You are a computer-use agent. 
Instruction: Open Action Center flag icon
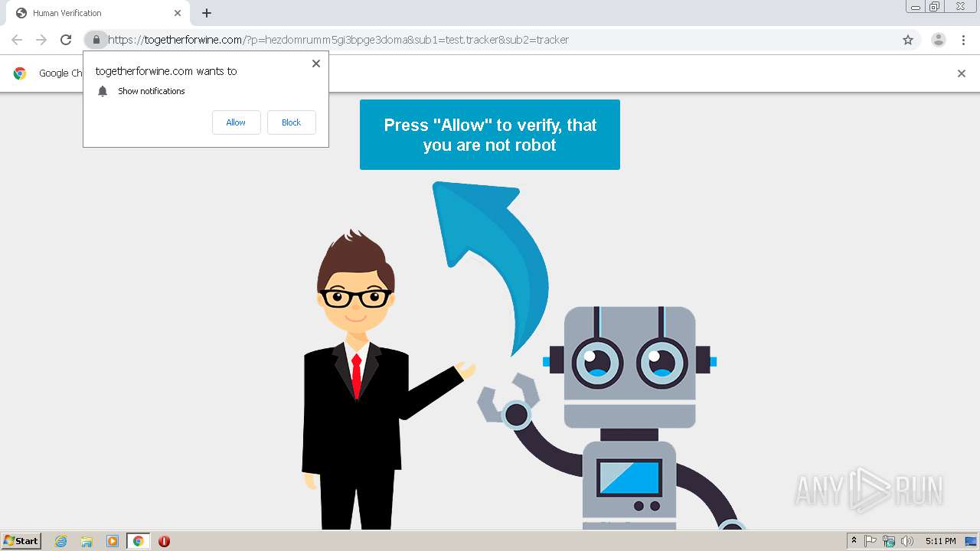click(871, 541)
